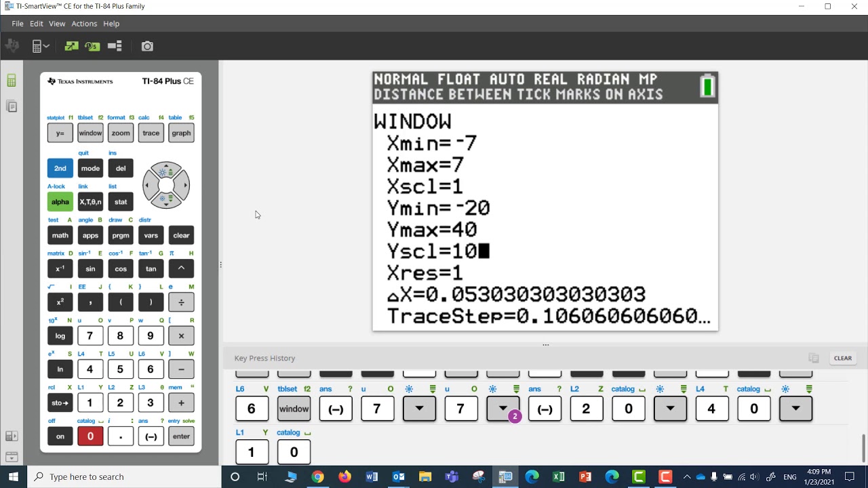Click the graph key on calculator
This screenshot has height=488, width=868.
pyautogui.click(x=181, y=133)
